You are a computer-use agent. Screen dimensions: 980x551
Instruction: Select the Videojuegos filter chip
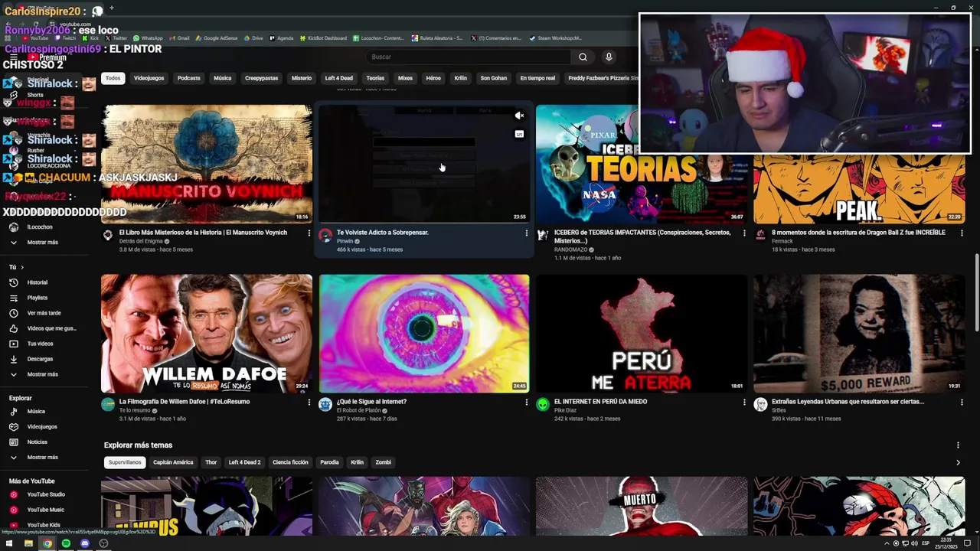tap(149, 78)
